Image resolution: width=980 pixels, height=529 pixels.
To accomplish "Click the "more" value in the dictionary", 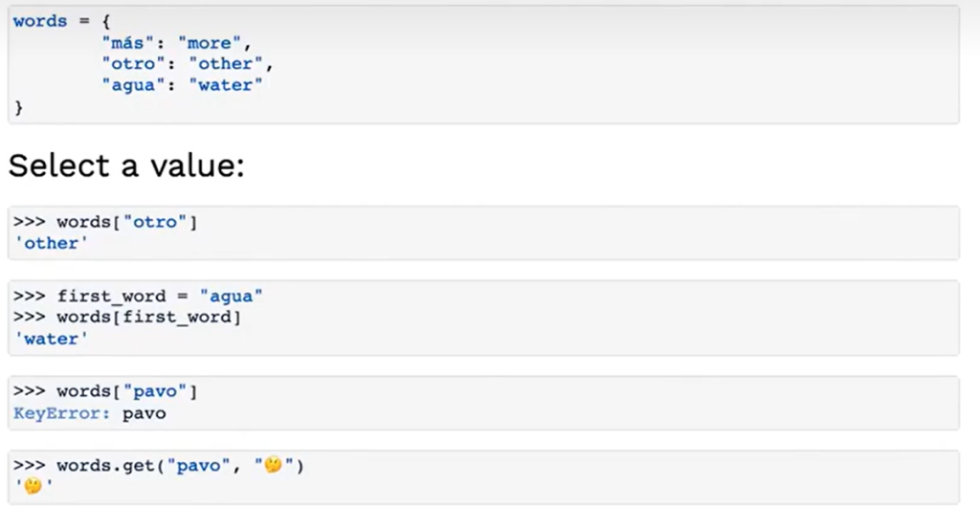I will point(210,43).
